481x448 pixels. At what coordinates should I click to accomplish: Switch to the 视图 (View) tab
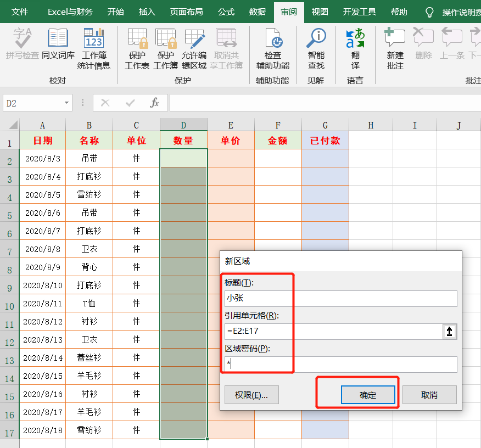pos(320,12)
